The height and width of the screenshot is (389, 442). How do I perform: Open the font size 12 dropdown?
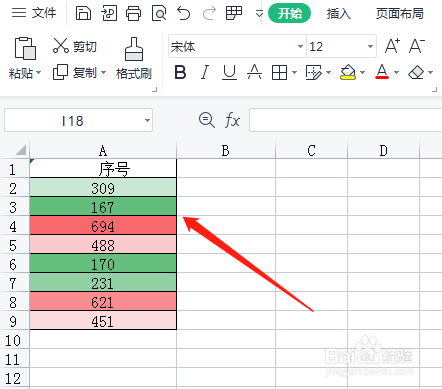pyautogui.click(x=370, y=46)
